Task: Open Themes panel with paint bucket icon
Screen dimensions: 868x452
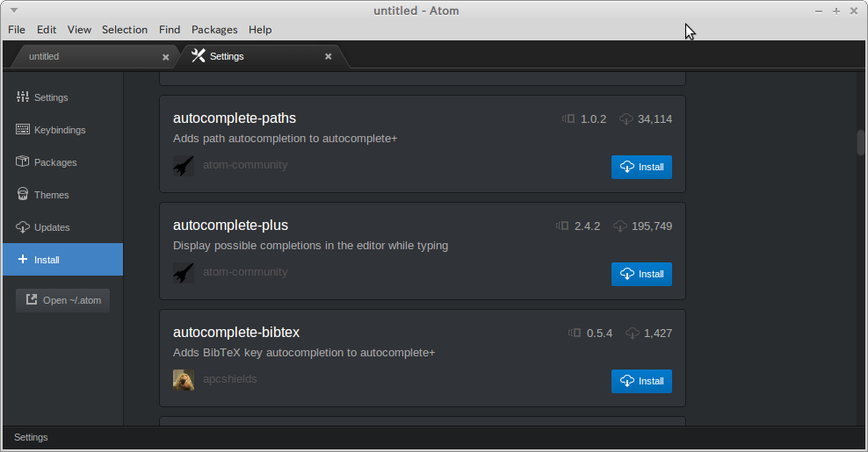Action: click(x=43, y=195)
